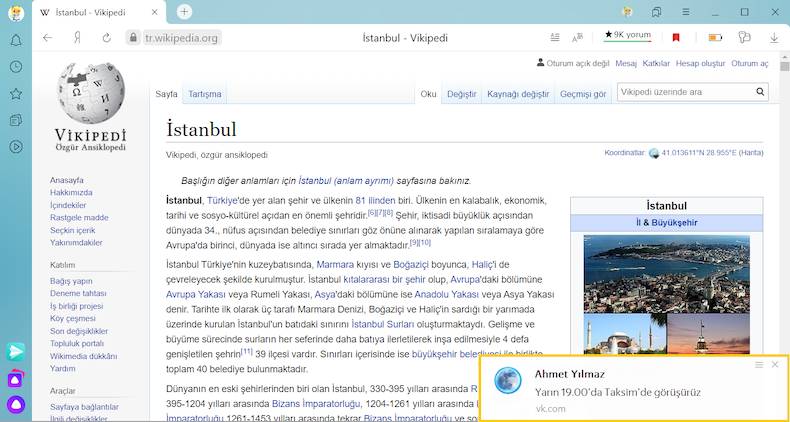
Task: Open notification settings in Ahmet Yılmaz popup
Action: click(759, 365)
